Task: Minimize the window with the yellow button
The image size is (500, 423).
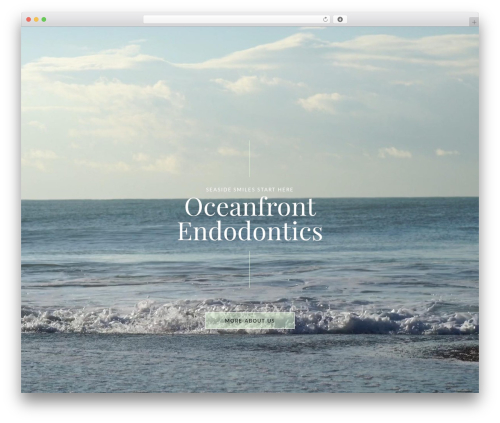Action: pyautogui.click(x=36, y=20)
